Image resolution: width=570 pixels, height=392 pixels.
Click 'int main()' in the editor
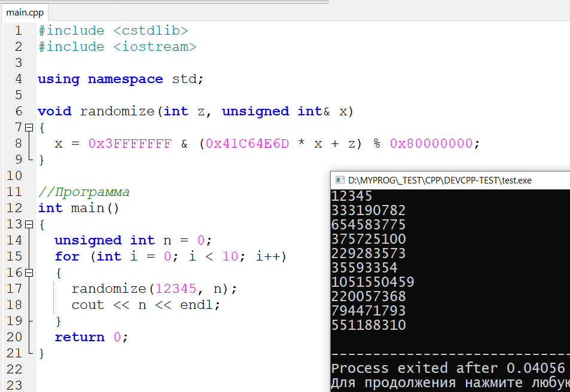(78, 208)
